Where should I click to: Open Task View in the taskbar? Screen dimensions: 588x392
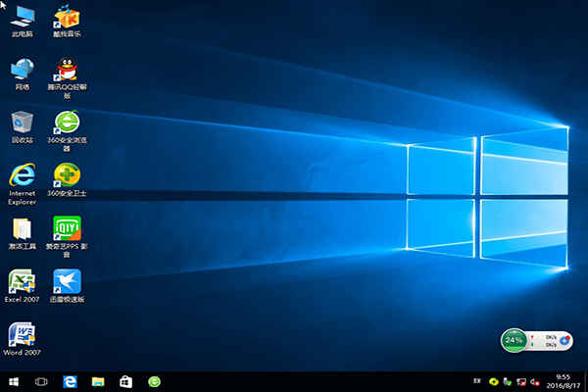coord(41,381)
